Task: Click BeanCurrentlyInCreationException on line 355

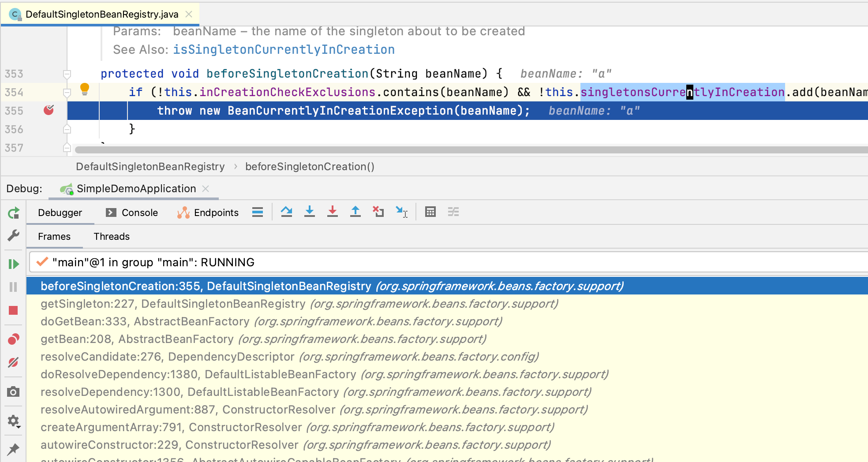Action: coord(340,111)
